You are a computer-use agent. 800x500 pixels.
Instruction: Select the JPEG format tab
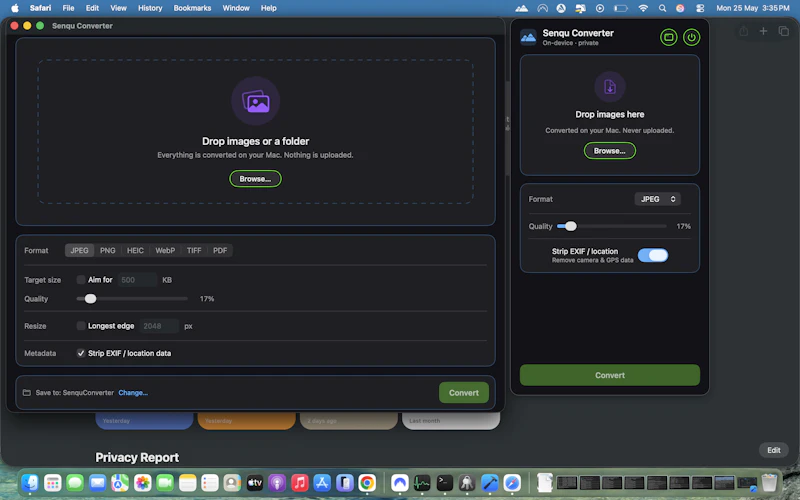pos(79,251)
